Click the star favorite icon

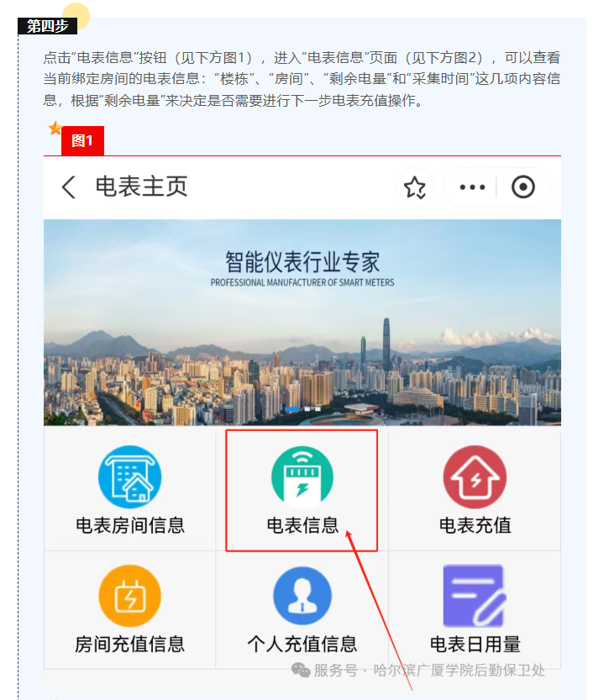[415, 187]
